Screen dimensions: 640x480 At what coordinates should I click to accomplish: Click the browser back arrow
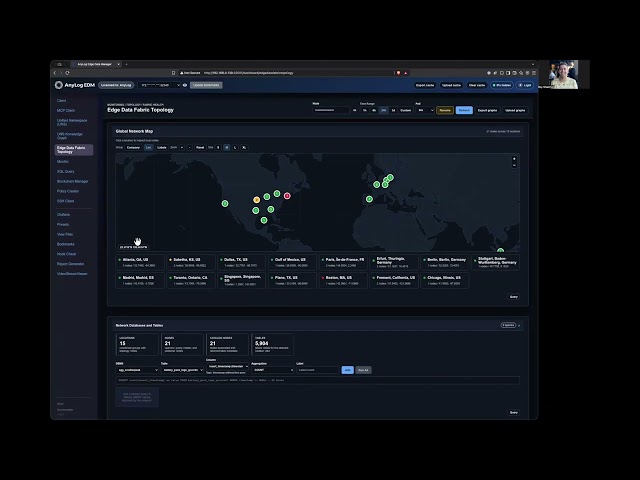click(55, 73)
